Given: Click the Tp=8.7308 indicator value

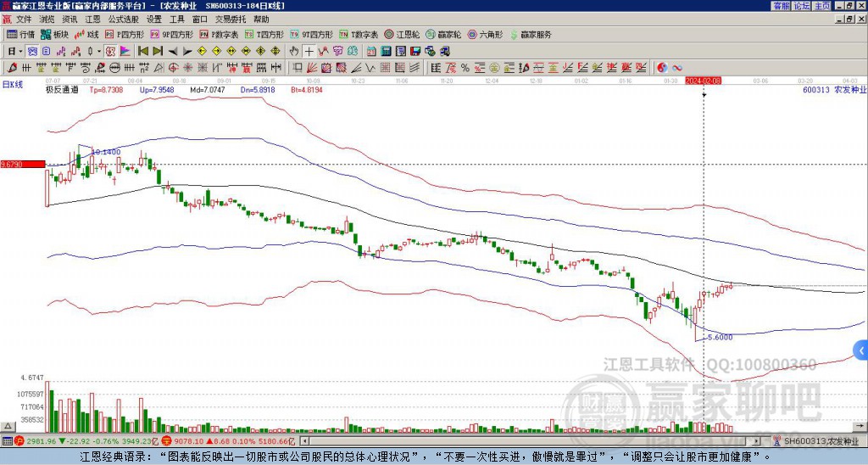Looking at the screenshot, I should [x=106, y=89].
